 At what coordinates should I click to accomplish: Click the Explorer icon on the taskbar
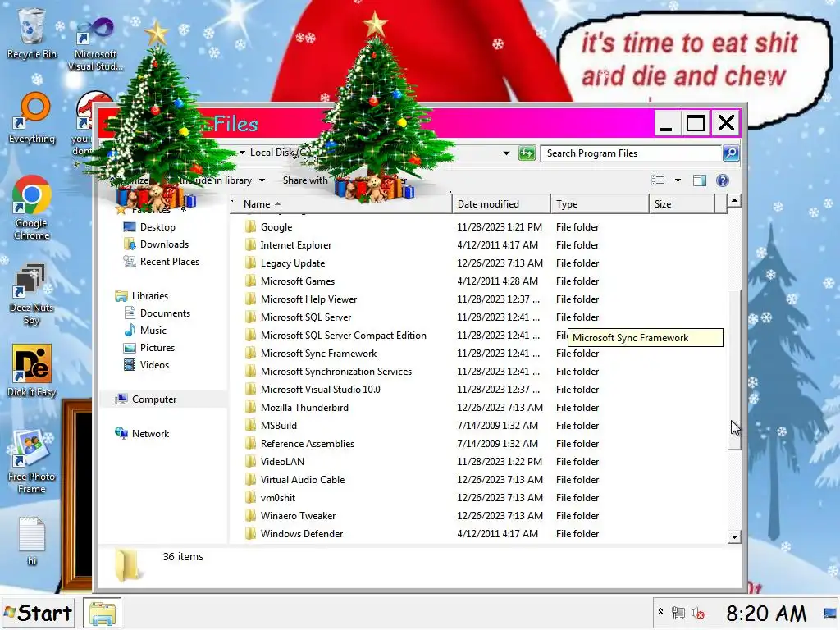[x=103, y=614]
